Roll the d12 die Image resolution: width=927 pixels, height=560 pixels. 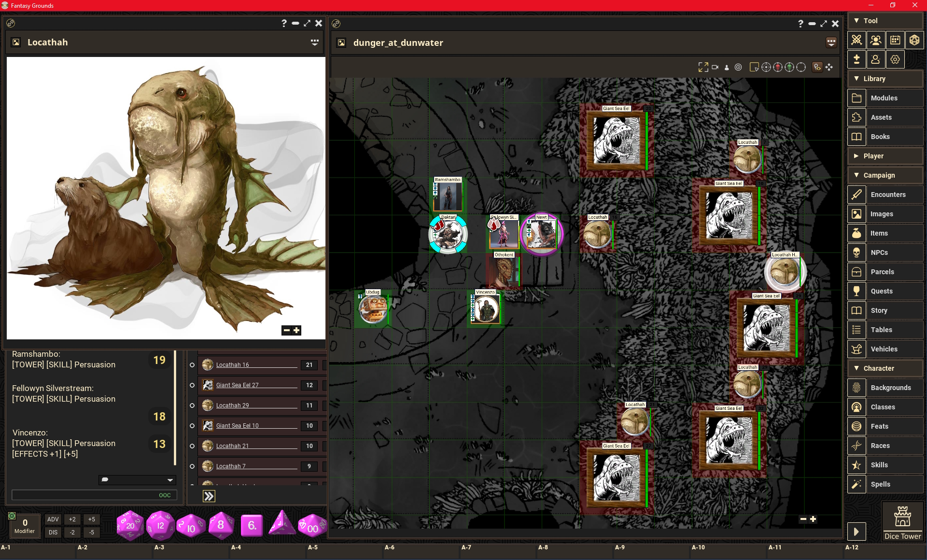[160, 525]
